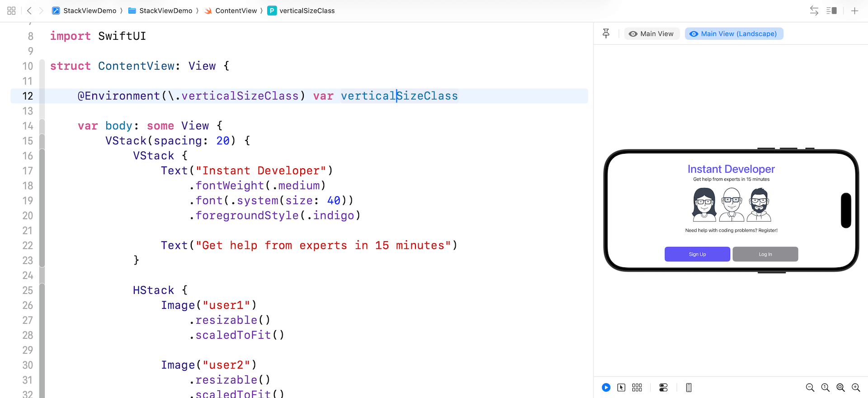Select the Main View preview tab

tap(651, 34)
